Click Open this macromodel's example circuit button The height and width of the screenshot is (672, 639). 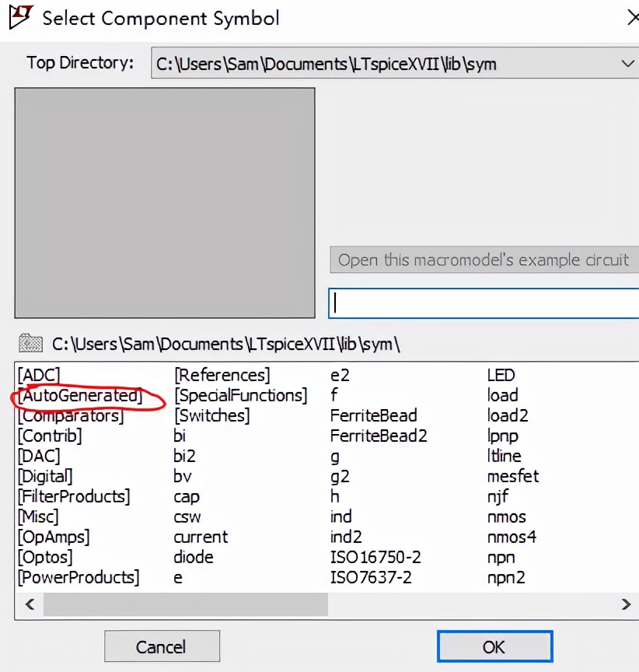484,260
